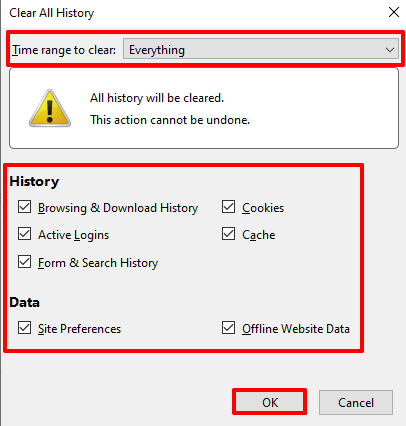The width and height of the screenshot is (406, 426).
Task: Toggle the Cookies checkbox
Action: (228, 207)
